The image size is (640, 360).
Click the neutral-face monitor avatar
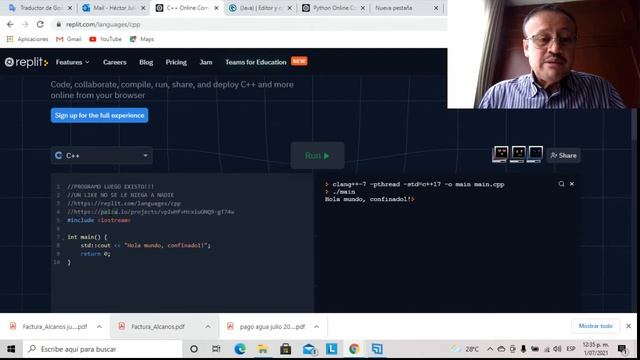(x=518, y=154)
